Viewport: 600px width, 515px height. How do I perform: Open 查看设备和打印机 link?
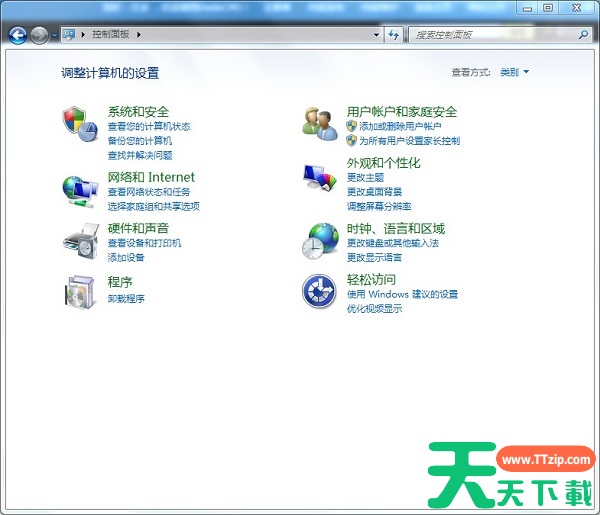pos(144,243)
